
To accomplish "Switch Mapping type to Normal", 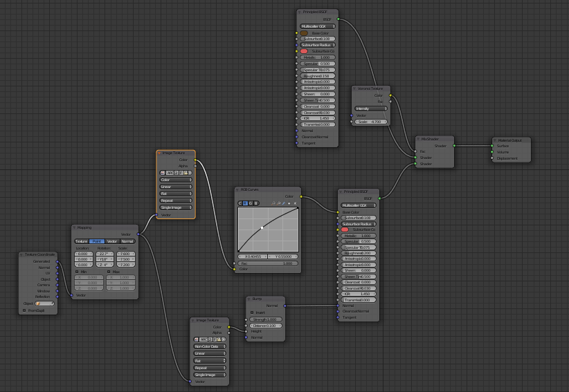I will click(127, 241).
